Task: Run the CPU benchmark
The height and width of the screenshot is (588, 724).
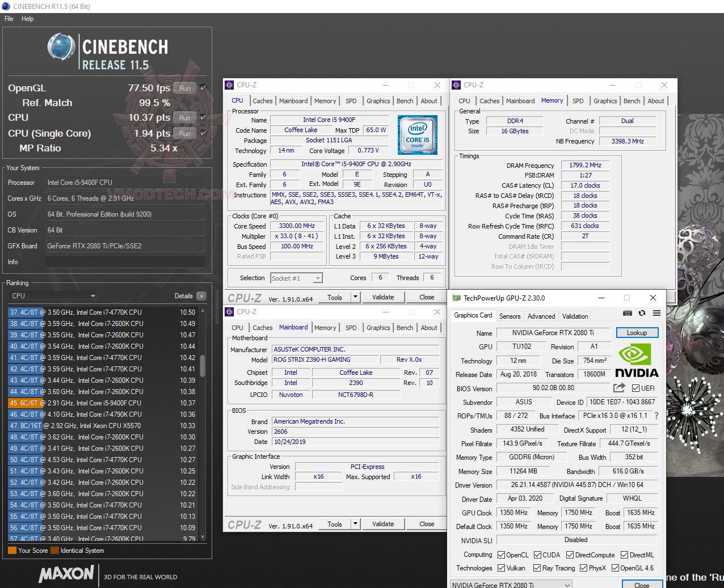Action: [x=185, y=117]
